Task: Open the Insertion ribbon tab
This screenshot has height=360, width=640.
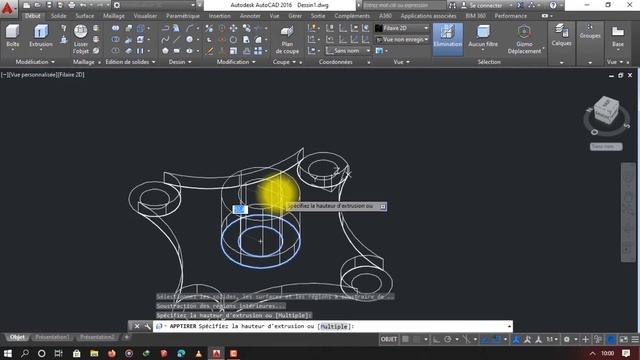Action: [220, 16]
